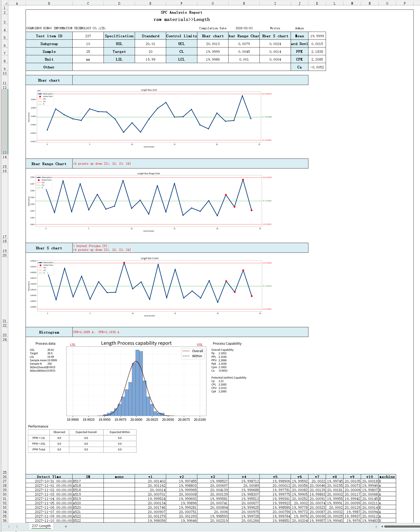Select column header G

point(212,3)
